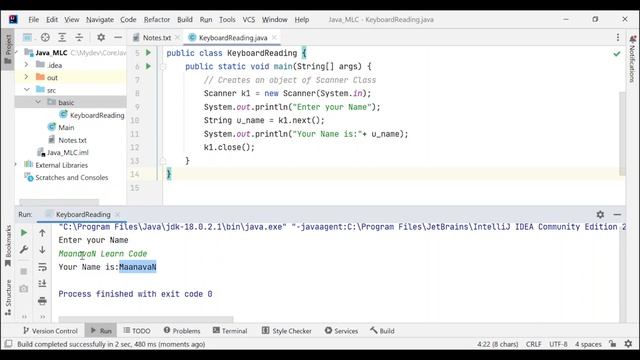Open the Edit menu
Screen dimensions: 640x360
[x=51, y=20]
